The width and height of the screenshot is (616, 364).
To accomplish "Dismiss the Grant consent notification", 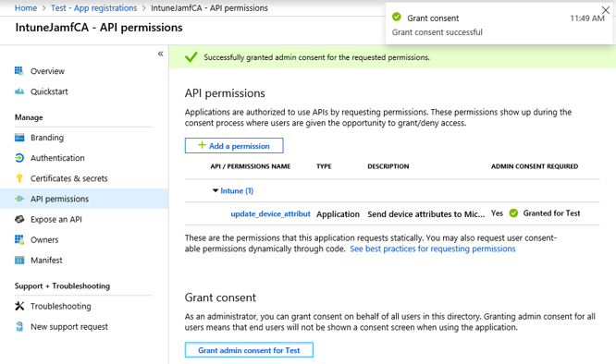I will click(x=606, y=10).
